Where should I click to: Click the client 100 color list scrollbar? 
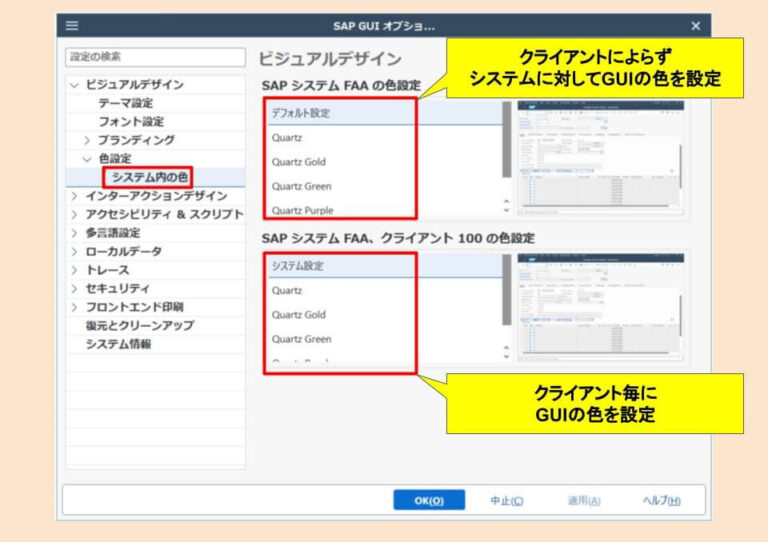point(506,289)
